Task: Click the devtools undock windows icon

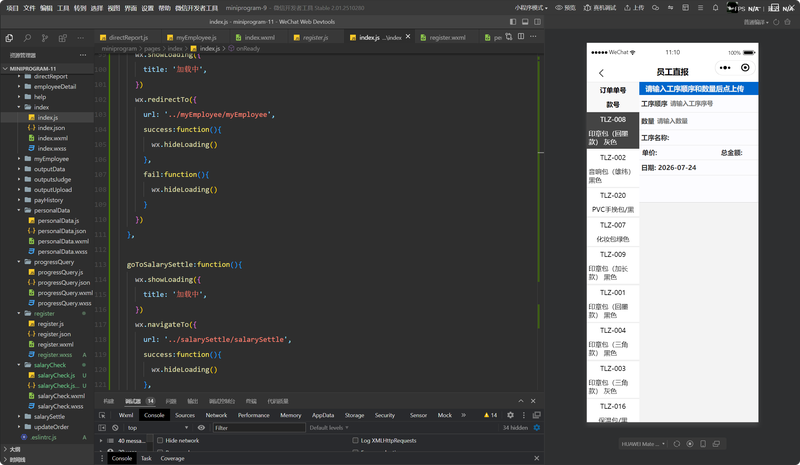Action: 537,415
